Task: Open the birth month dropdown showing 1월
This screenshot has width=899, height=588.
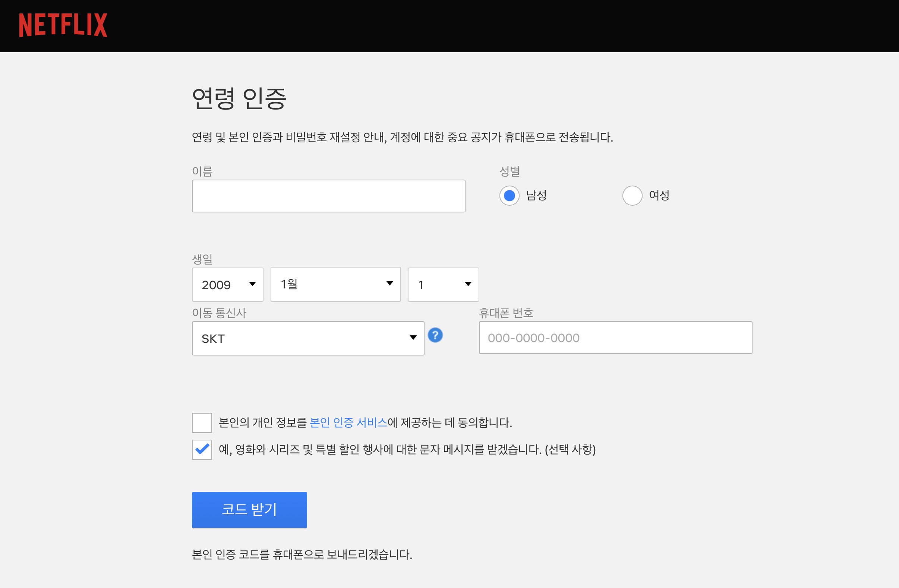Action: click(x=335, y=284)
